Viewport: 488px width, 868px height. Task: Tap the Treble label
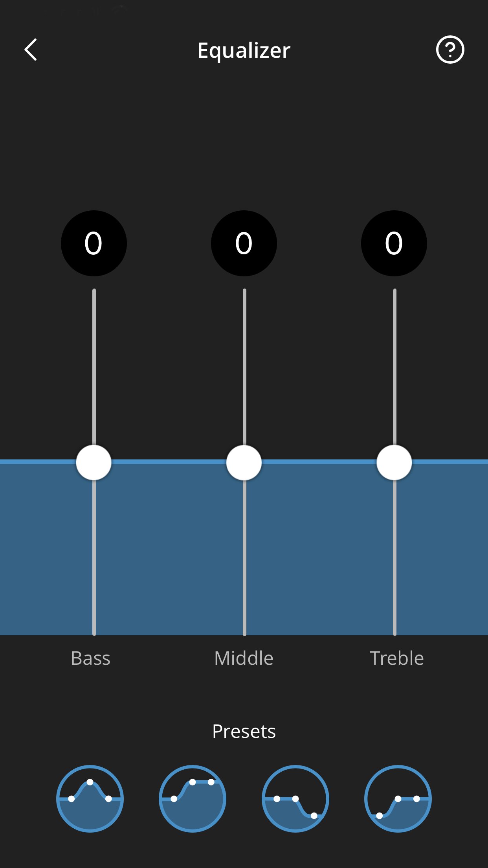(x=397, y=658)
